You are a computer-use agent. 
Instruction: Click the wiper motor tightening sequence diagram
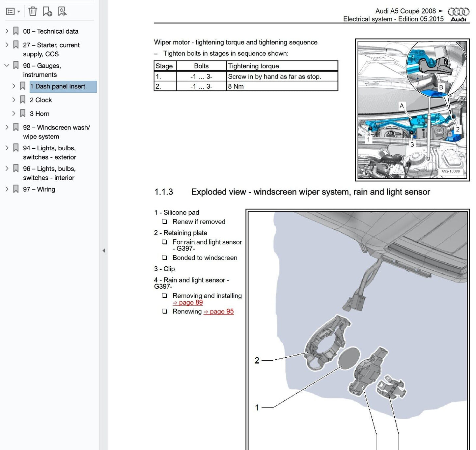click(x=412, y=110)
